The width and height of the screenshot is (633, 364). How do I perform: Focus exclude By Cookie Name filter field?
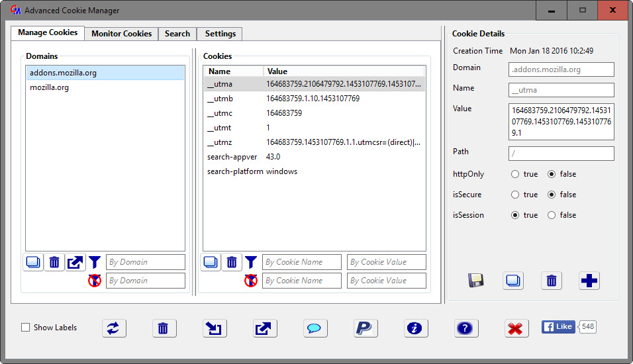[x=302, y=281]
